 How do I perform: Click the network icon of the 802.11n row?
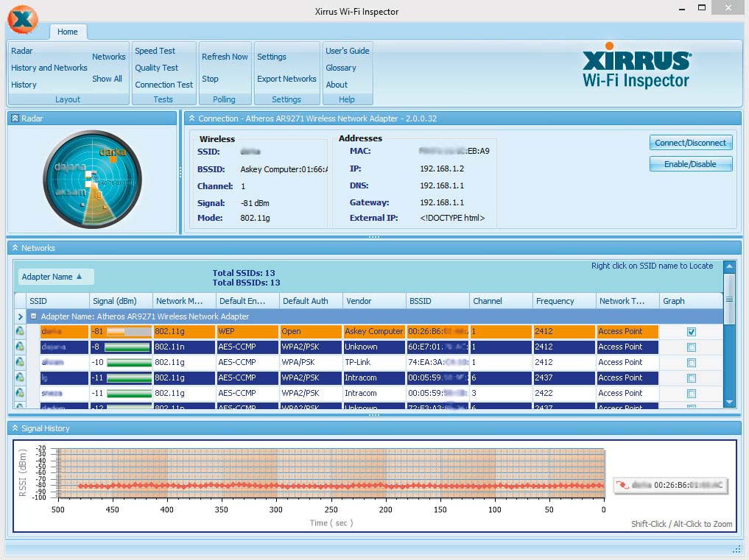click(20, 347)
